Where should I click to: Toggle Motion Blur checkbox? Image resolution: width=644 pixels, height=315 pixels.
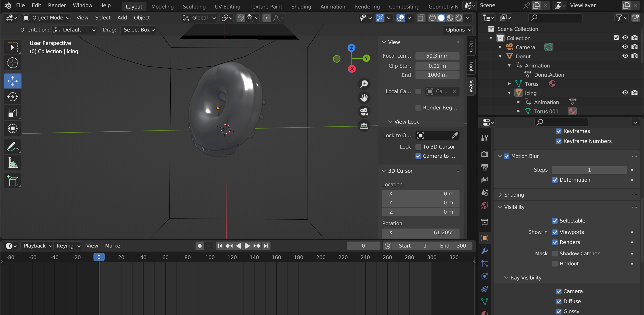click(x=506, y=156)
